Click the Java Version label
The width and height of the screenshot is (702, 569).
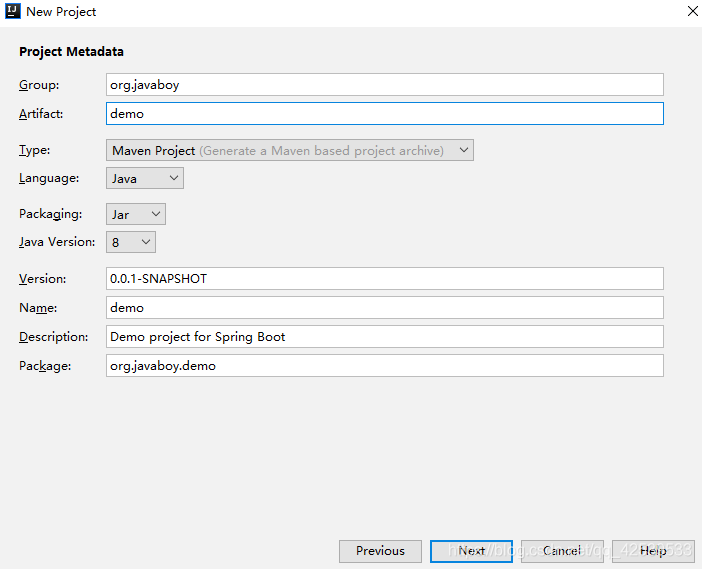coord(57,242)
